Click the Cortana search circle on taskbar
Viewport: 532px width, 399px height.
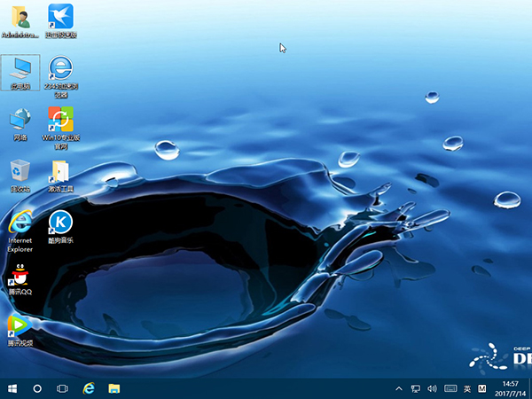(x=38, y=388)
